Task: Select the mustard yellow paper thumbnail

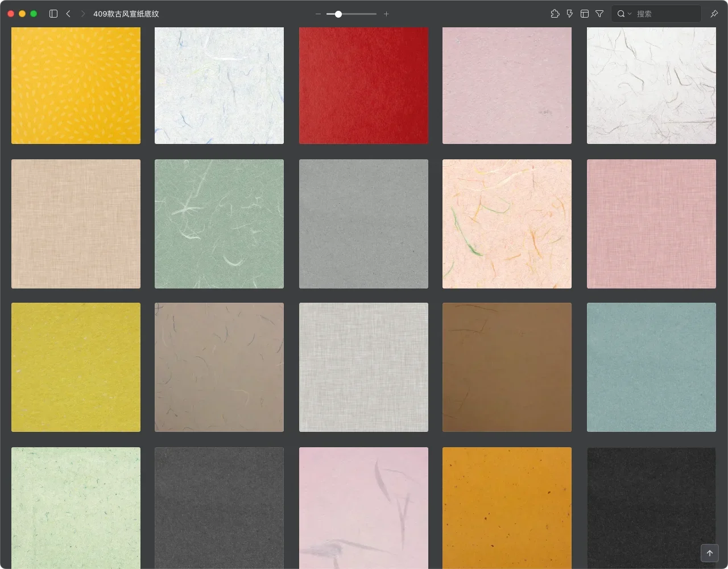Action: click(x=76, y=367)
